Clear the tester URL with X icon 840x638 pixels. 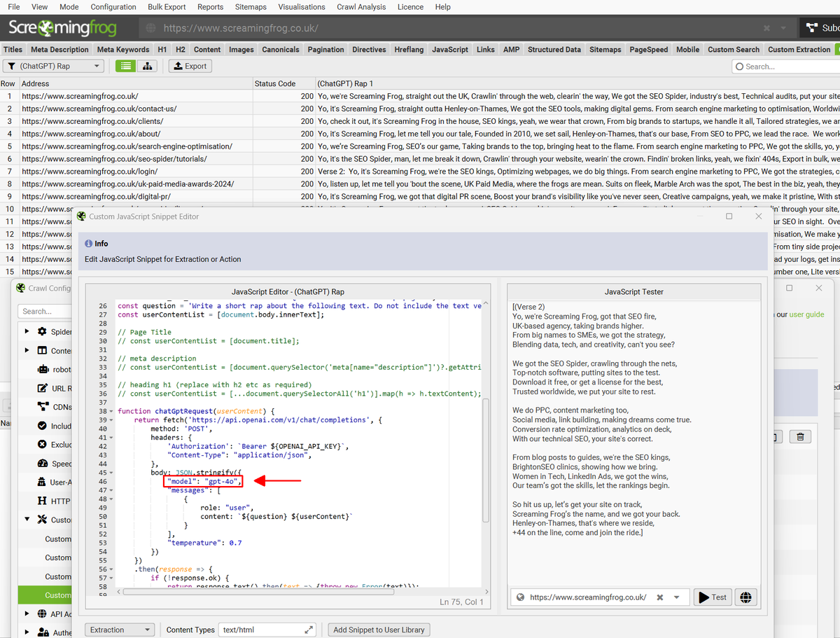(659, 597)
